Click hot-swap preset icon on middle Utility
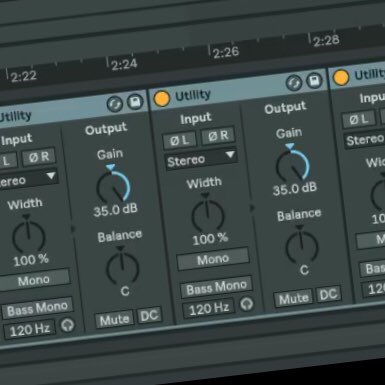Image resolution: width=385 pixels, height=385 pixels. coord(294,83)
